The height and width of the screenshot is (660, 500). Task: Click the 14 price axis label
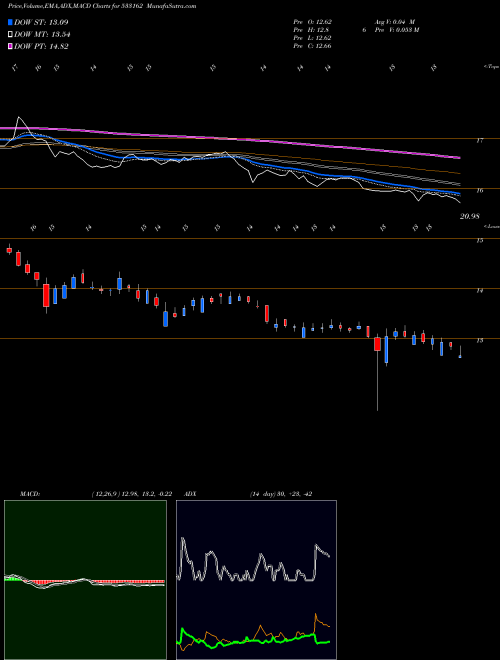pos(479,290)
